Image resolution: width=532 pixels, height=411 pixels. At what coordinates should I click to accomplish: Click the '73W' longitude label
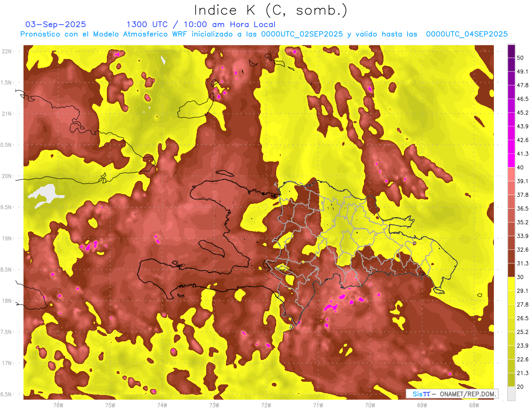point(214,405)
